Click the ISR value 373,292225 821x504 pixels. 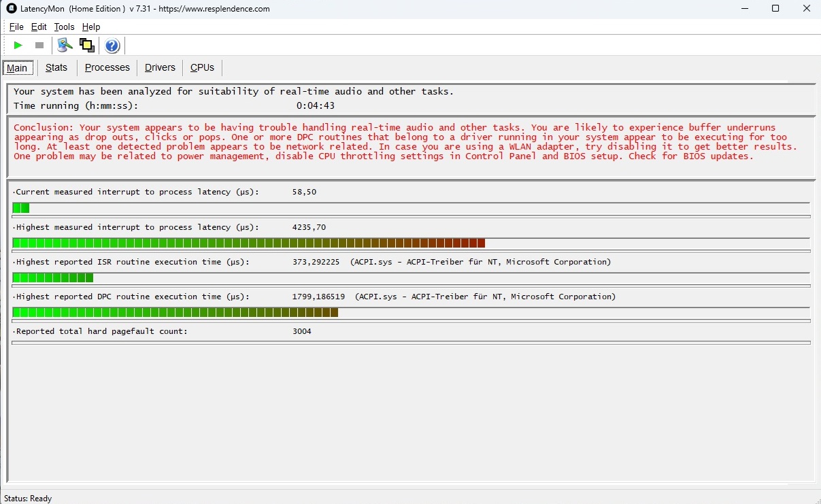tap(316, 262)
